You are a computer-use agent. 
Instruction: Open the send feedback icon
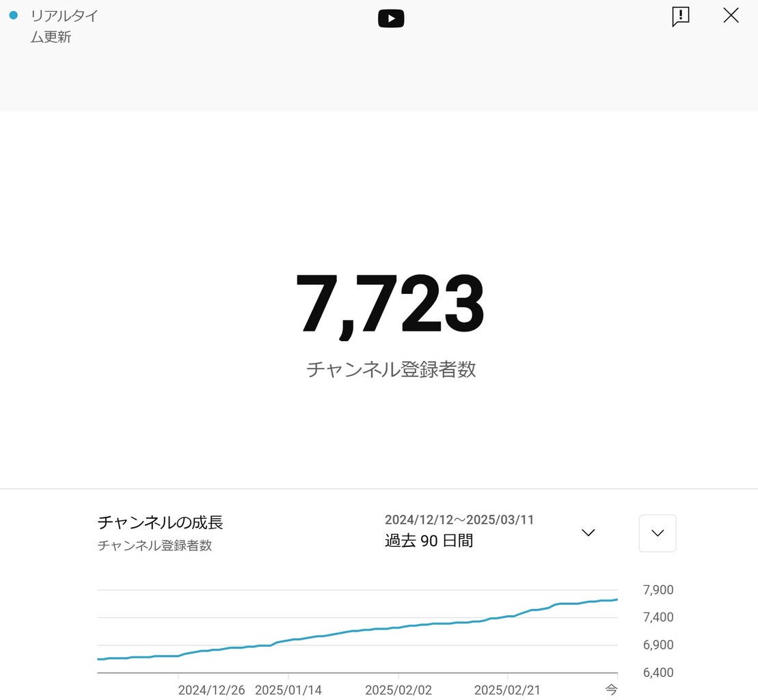tap(681, 17)
